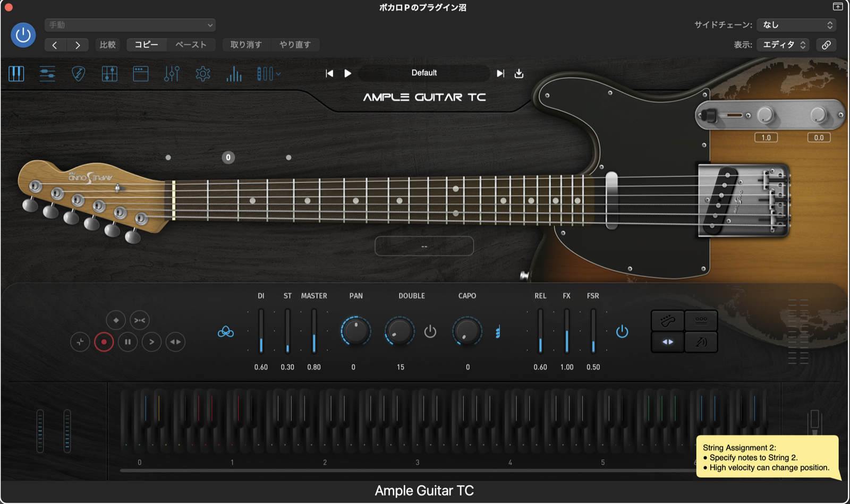The image size is (850, 504).
Task: Go to previous preset
Action: pyautogui.click(x=329, y=73)
